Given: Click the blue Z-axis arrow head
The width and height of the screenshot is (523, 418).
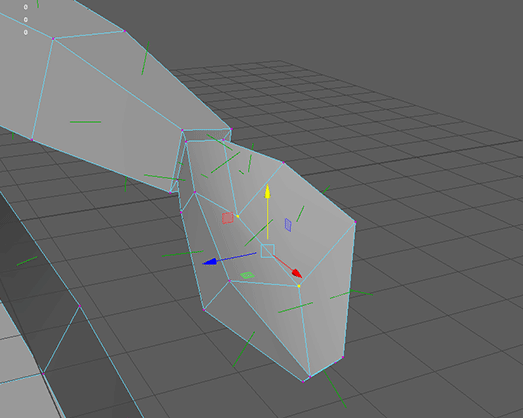Looking at the screenshot, I should (210, 262).
